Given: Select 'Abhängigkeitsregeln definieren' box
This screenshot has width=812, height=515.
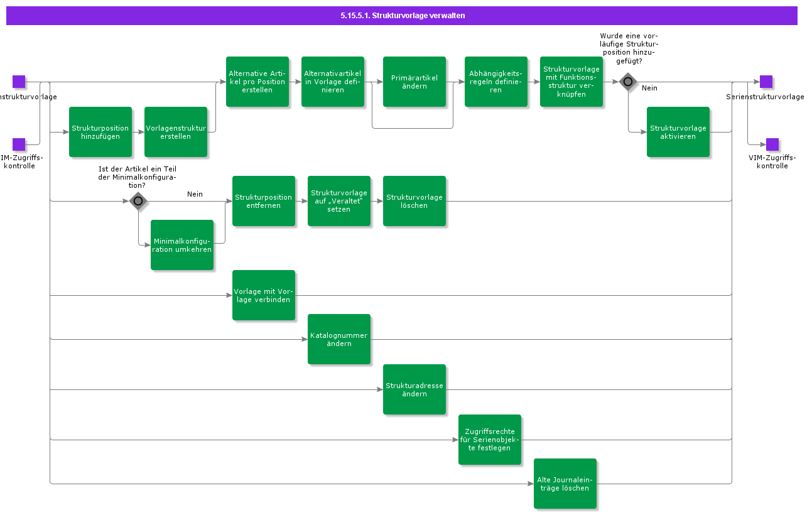Looking at the screenshot, I should [x=496, y=82].
